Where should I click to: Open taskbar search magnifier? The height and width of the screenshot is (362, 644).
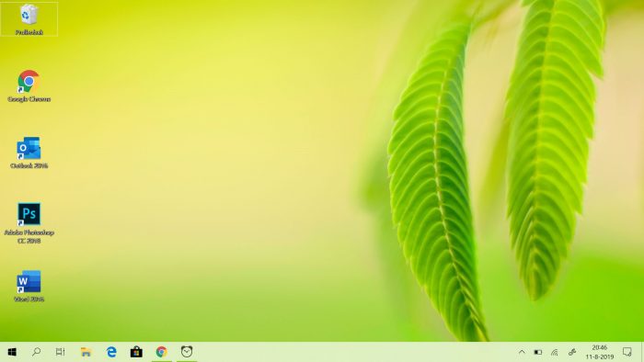click(x=36, y=352)
